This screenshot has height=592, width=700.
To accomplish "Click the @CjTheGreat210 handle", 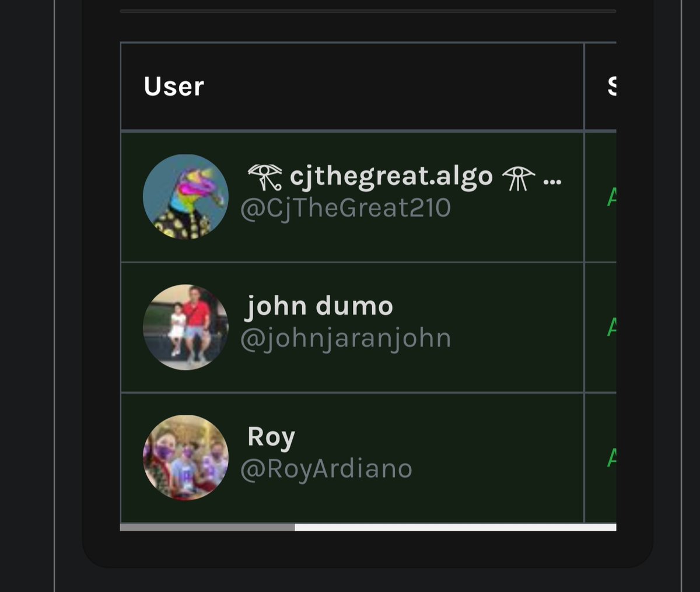I will click(345, 208).
